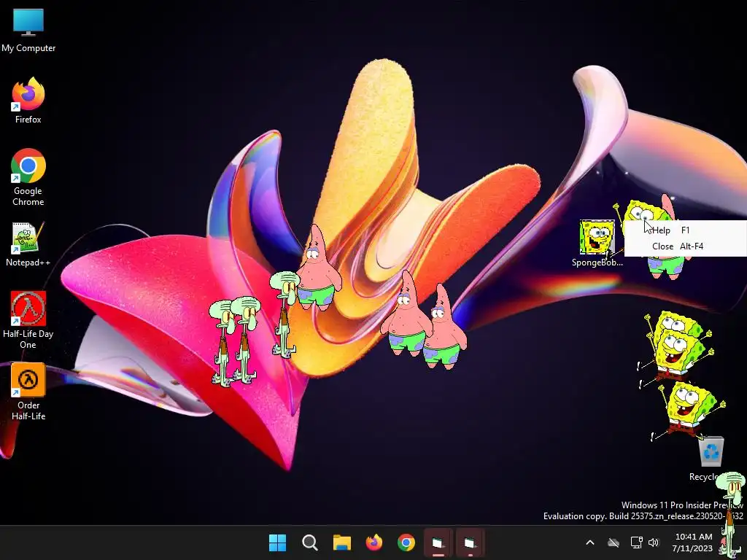Image resolution: width=747 pixels, height=560 pixels.
Task: Open the Windows Start menu
Action: point(278,542)
